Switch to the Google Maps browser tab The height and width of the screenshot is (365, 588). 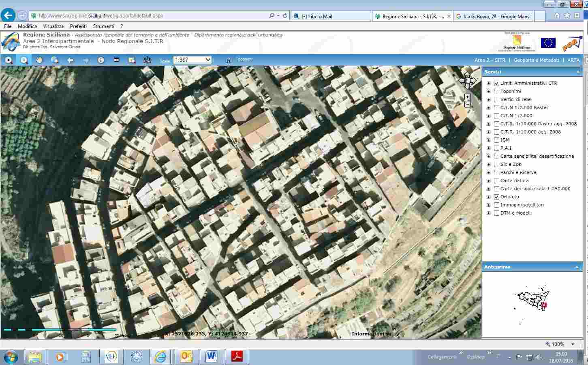496,16
